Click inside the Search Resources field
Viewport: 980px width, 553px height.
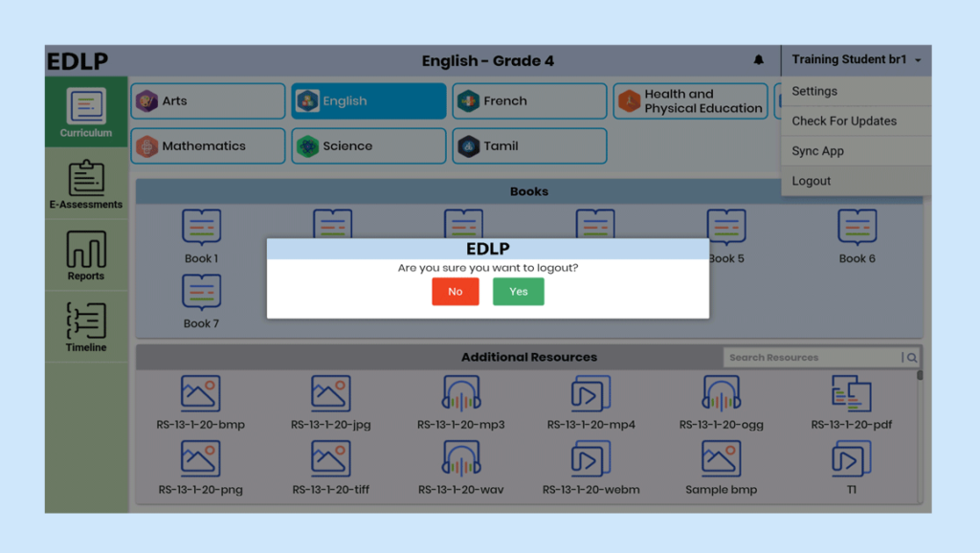tap(813, 356)
